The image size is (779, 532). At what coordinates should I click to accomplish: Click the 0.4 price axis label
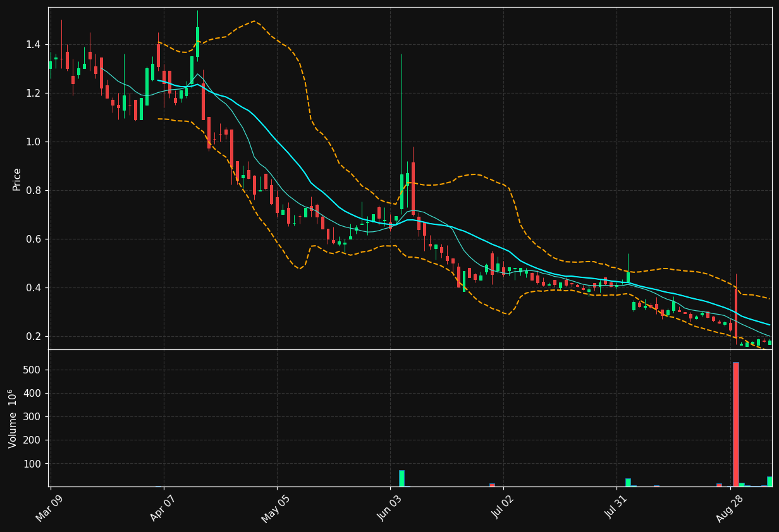[x=33, y=287]
